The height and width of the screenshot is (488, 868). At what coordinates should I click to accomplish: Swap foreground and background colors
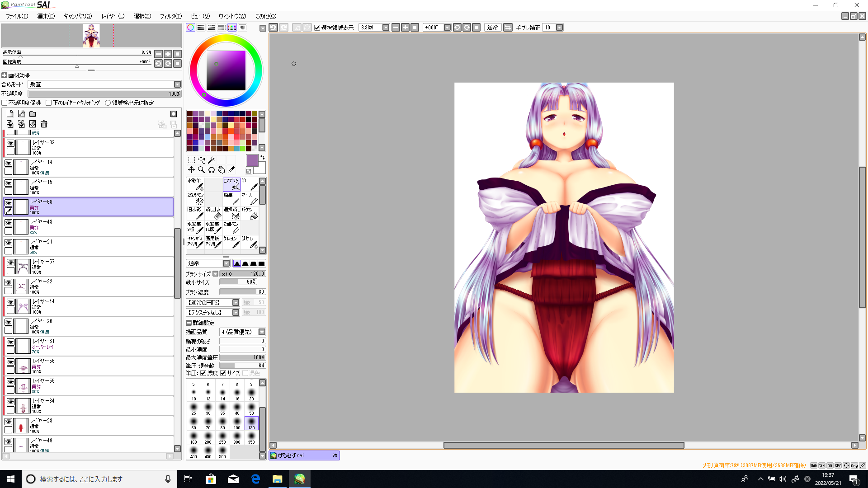(x=263, y=157)
